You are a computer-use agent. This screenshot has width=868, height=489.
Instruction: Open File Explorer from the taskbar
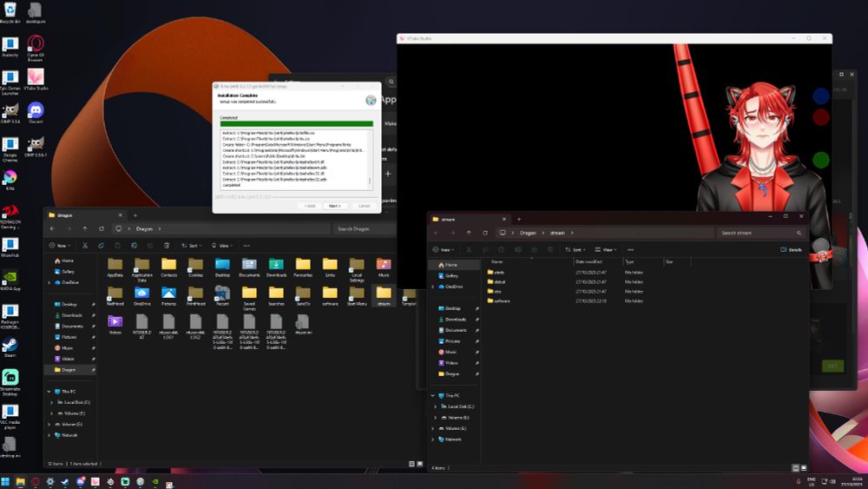(x=21, y=482)
